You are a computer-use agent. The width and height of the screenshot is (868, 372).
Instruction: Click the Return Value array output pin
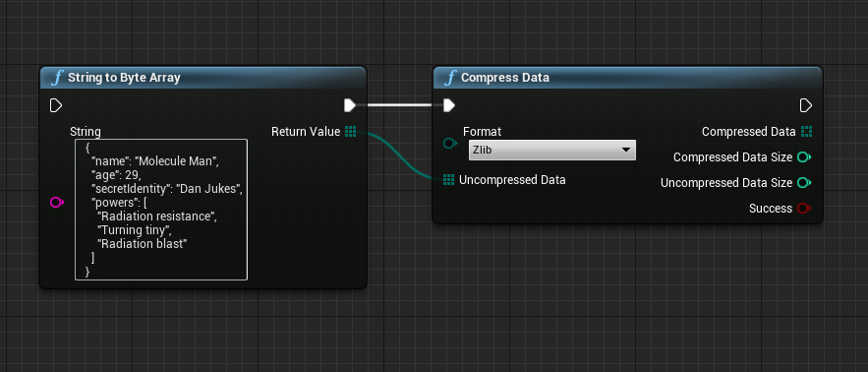(x=350, y=132)
